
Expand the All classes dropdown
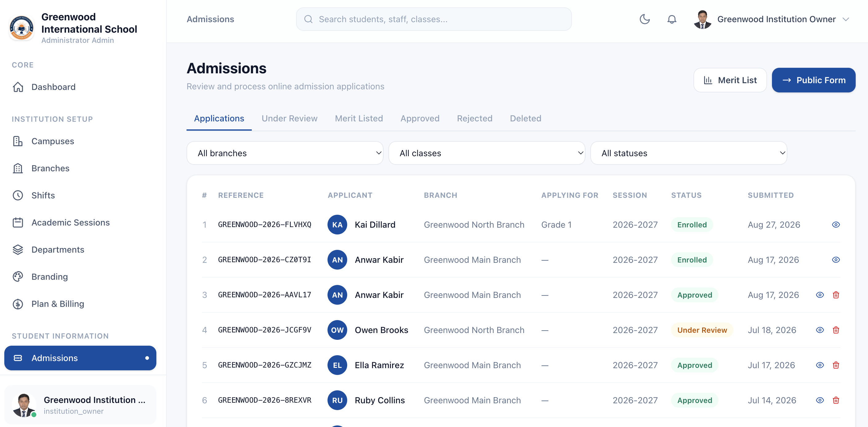pos(487,153)
